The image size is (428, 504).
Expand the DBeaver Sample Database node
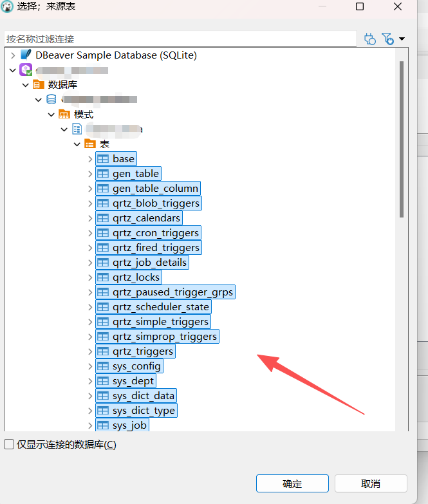pos(13,55)
